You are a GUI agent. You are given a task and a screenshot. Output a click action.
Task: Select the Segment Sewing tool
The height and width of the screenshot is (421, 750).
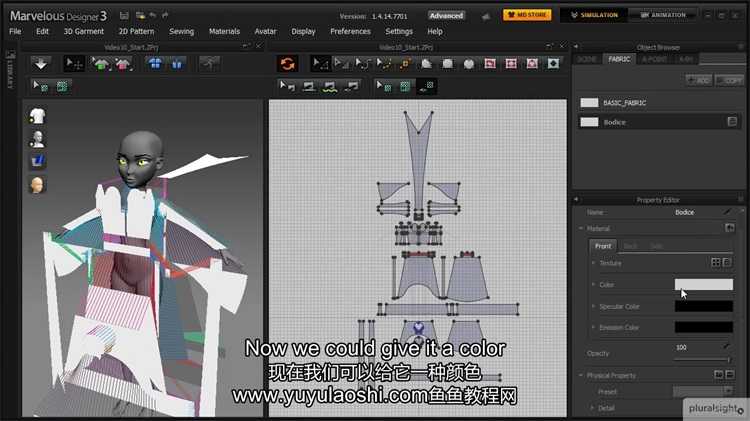click(x=309, y=86)
